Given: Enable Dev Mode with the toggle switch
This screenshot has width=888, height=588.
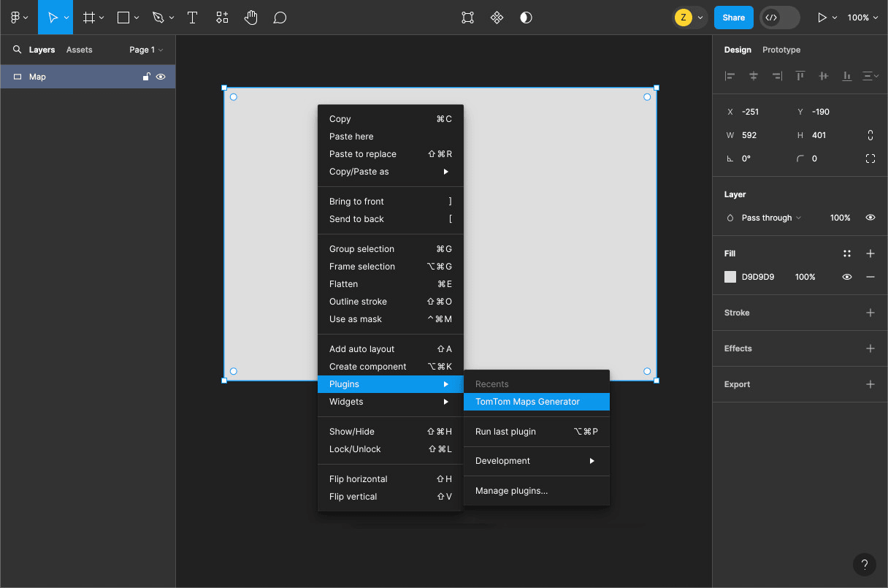Looking at the screenshot, I should [x=779, y=17].
